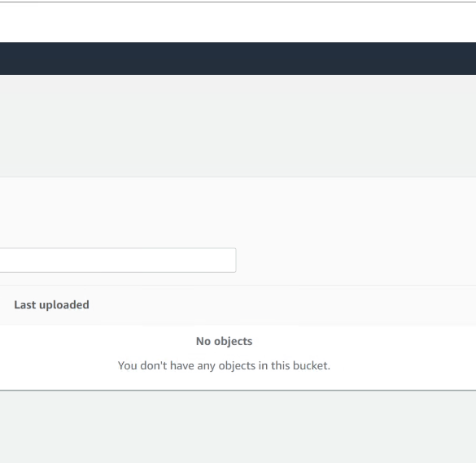Image resolution: width=476 pixels, height=463 pixels.
Task: Click the object search input field
Action: tap(118, 260)
